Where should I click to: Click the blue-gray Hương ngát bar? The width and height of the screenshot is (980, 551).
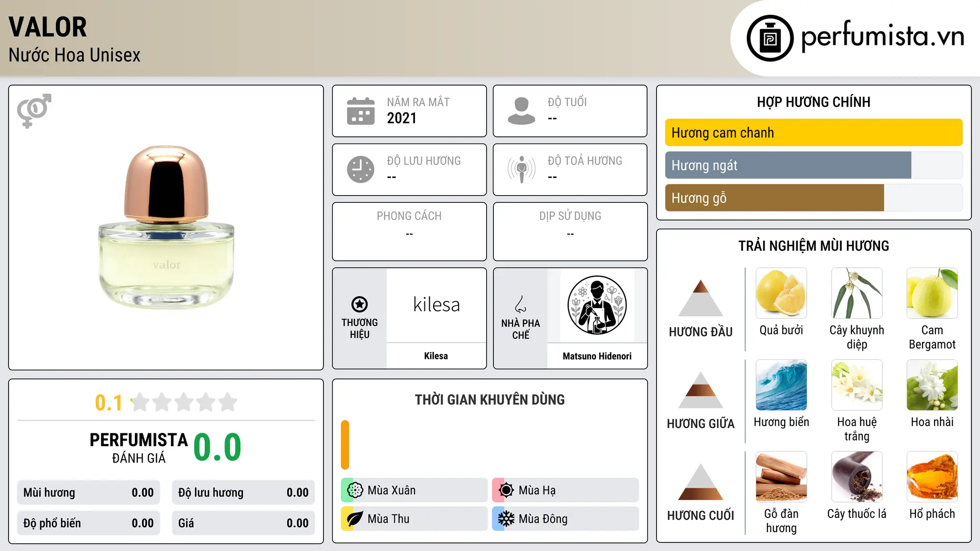788,165
